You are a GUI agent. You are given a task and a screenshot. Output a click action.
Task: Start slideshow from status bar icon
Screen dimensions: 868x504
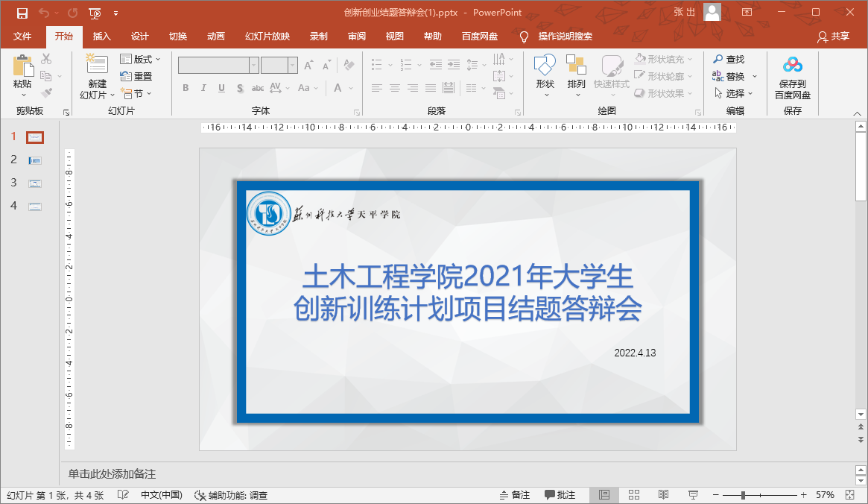[693, 495]
